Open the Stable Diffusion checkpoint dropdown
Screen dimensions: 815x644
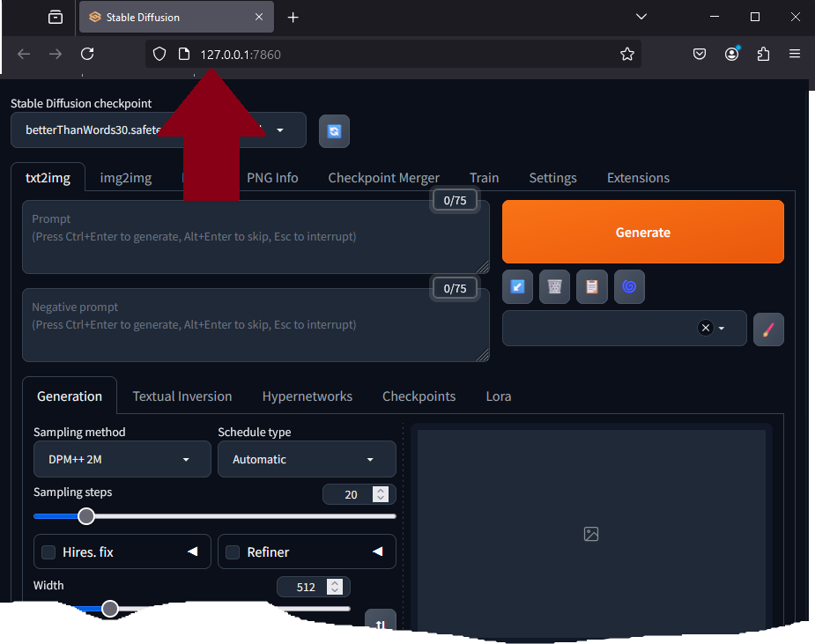click(159, 130)
